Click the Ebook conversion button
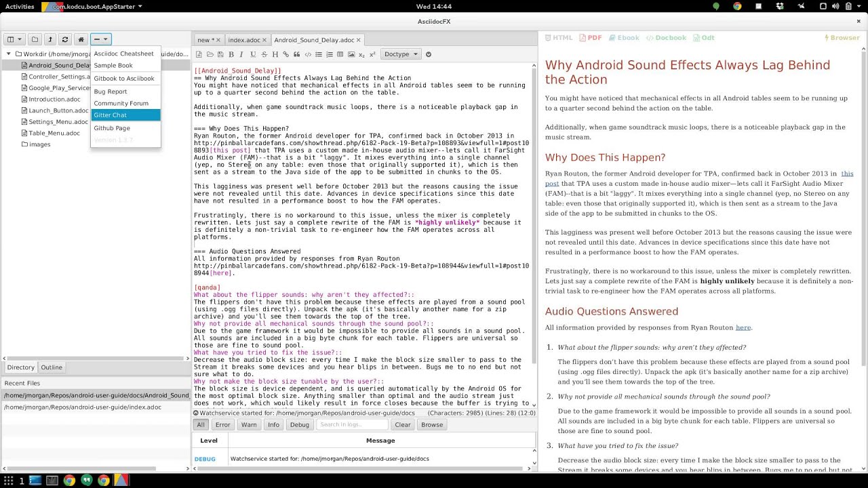This screenshot has height=488, width=868. [x=623, y=38]
